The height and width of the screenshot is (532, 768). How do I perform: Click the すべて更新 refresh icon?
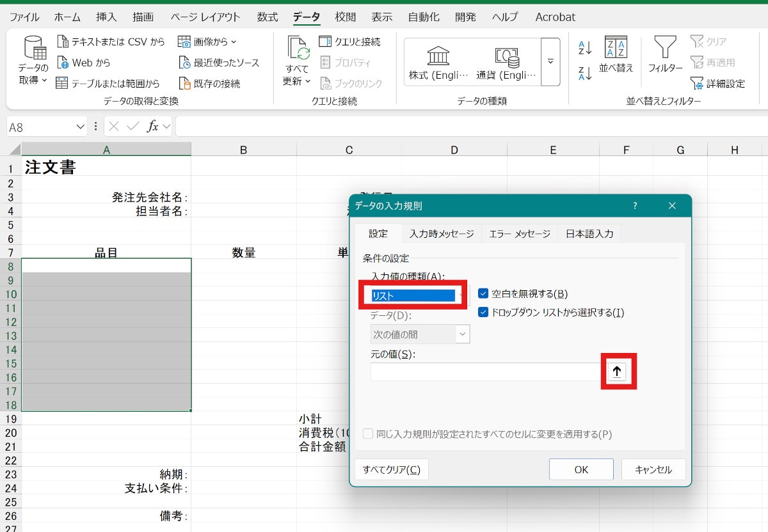pyautogui.click(x=298, y=49)
